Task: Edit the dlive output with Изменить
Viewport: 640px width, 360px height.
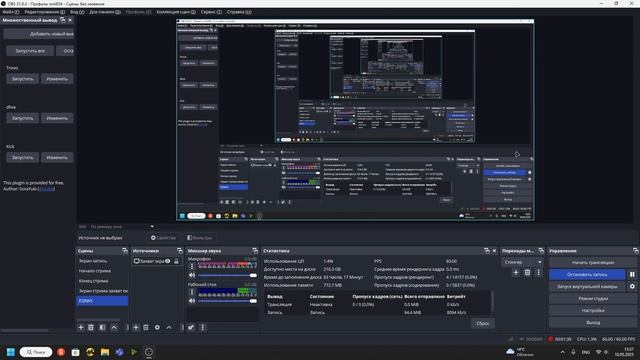Action: click(57, 118)
